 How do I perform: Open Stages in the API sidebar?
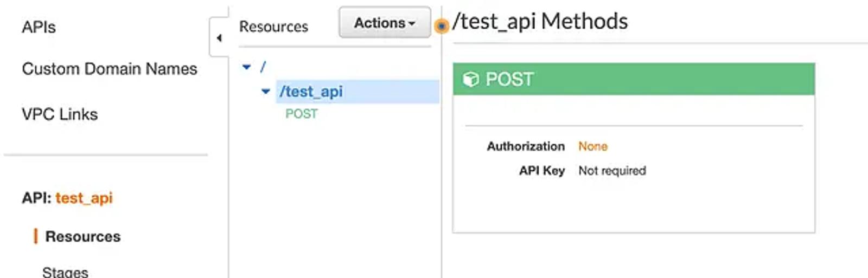(65, 271)
